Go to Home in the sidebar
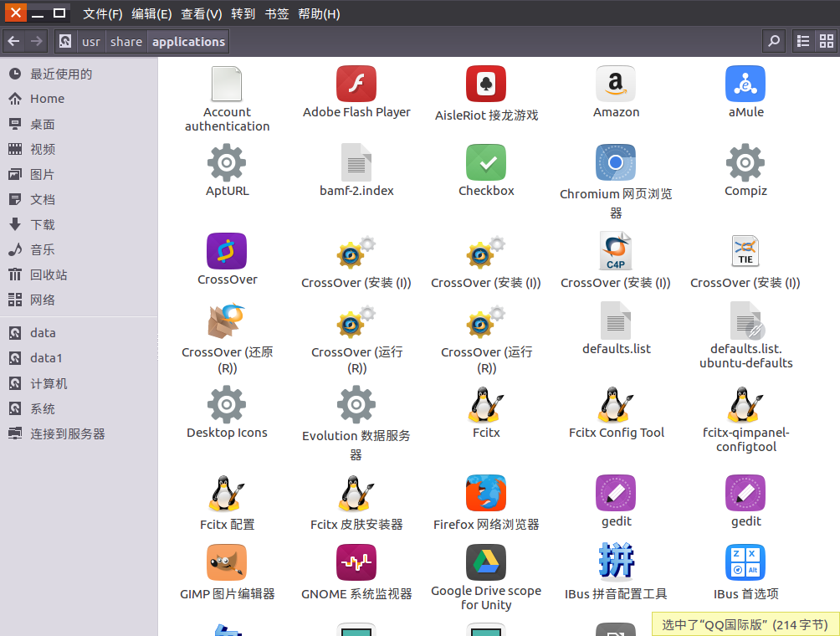This screenshot has width=840, height=636. point(79,99)
